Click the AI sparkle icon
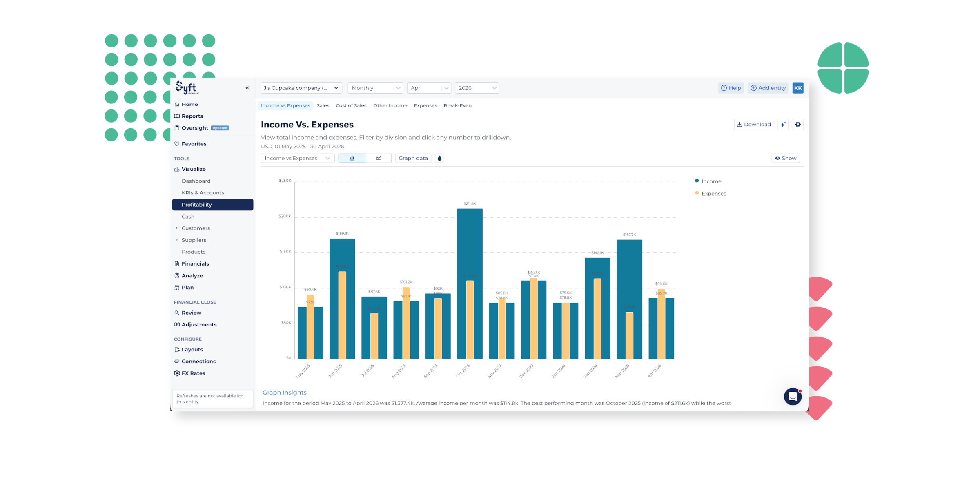 pos(783,125)
